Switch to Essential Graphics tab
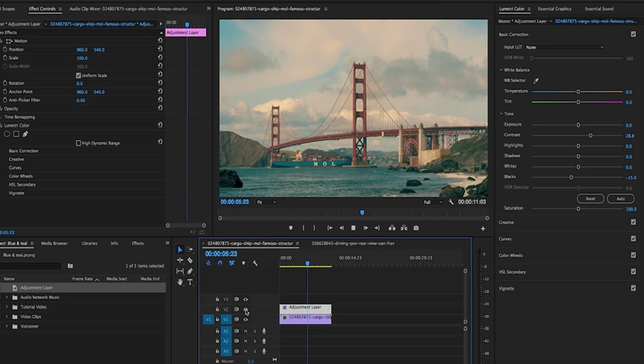This screenshot has height=364, width=644. point(554,9)
